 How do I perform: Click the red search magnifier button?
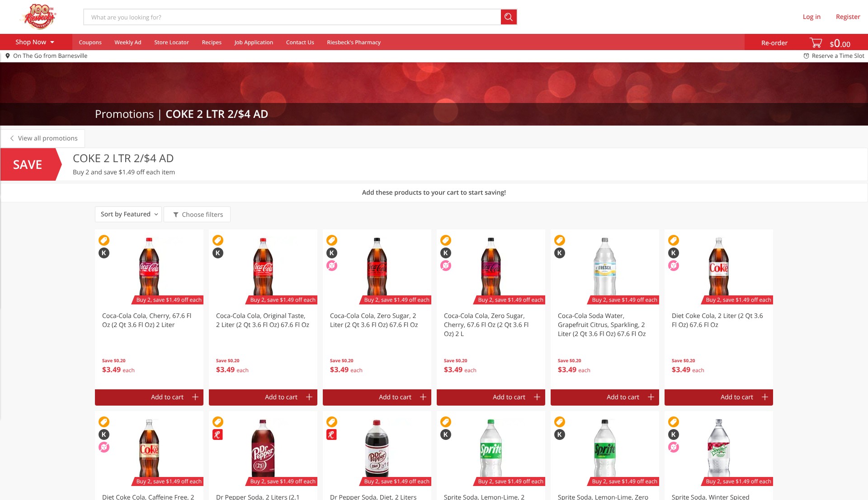(509, 17)
